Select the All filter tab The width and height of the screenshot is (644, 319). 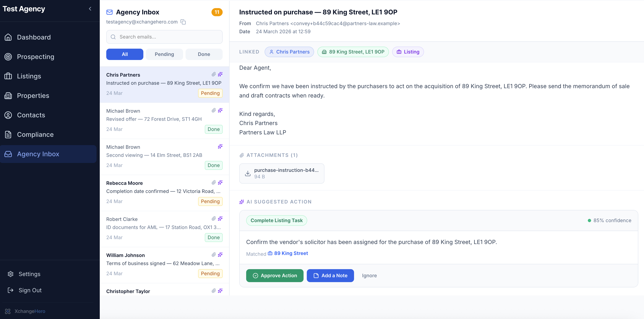tap(125, 54)
